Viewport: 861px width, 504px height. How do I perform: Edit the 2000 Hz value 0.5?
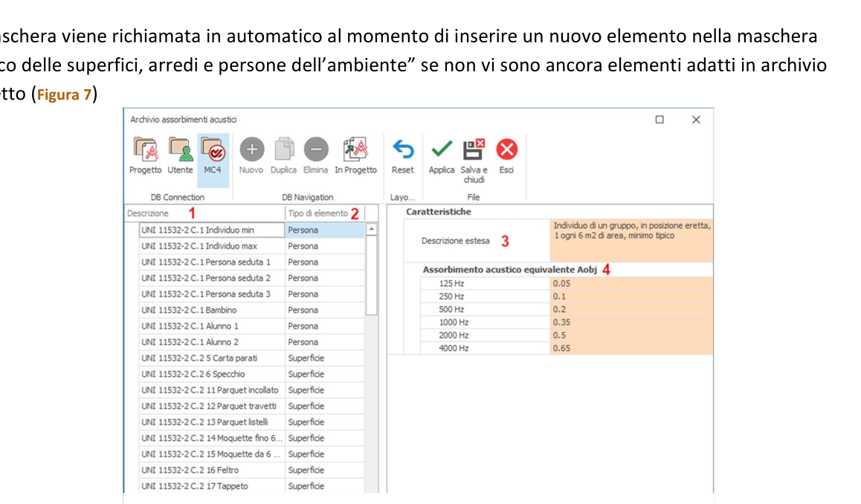[631, 335]
